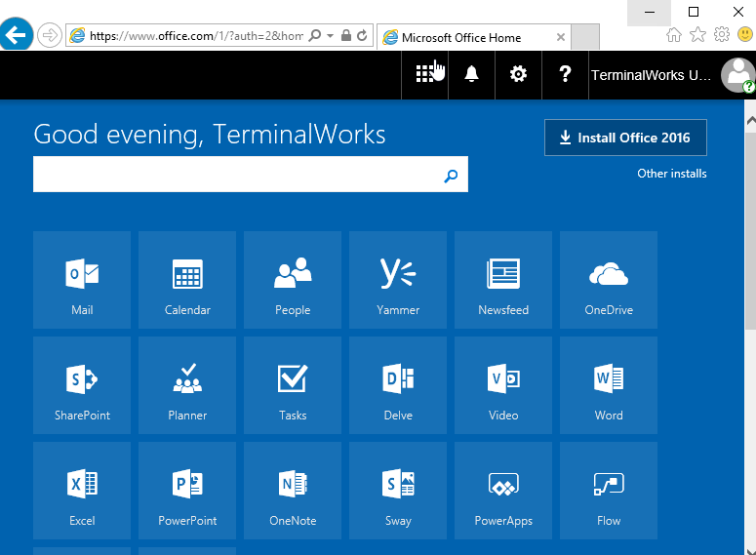Screen dimensions: 756x555
Task: Click the smiley feedback icon
Action: pyautogui.click(x=745, y=35)
